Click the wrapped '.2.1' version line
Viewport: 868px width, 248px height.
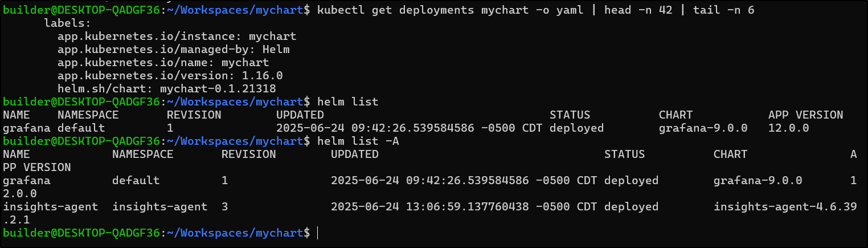pyautogui.click(x=16, y=219)
